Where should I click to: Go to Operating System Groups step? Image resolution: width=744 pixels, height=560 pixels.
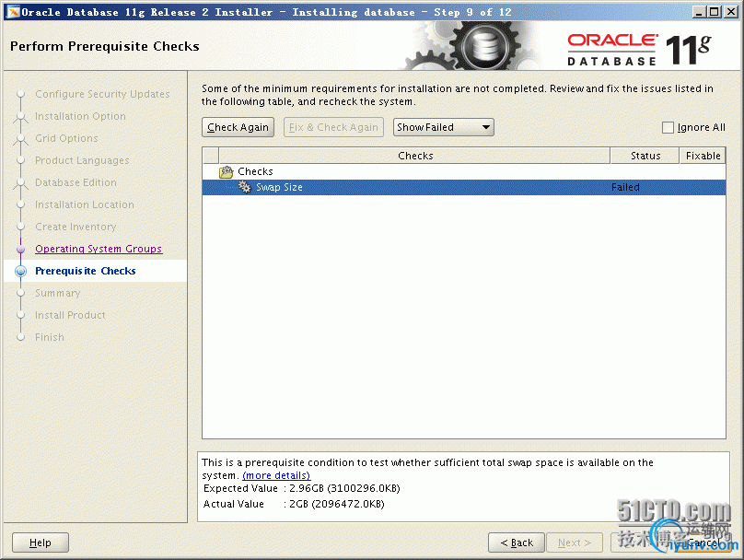tap(99, 249)
